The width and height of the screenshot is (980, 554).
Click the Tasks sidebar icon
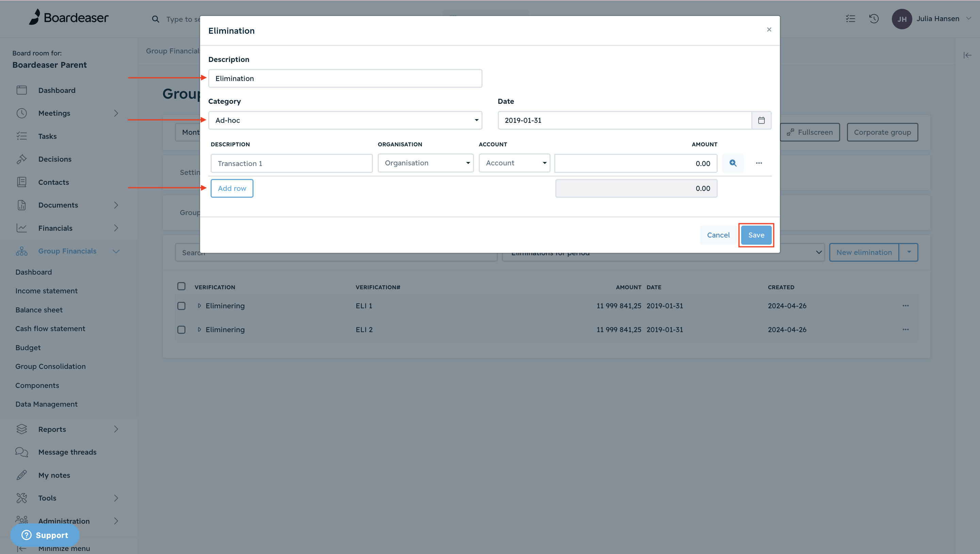(22, 136)
